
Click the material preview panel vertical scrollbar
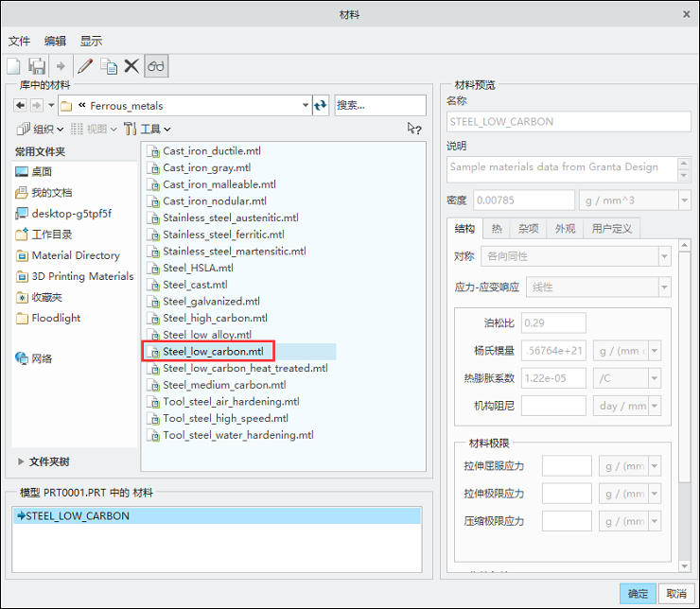coord(684,406)
